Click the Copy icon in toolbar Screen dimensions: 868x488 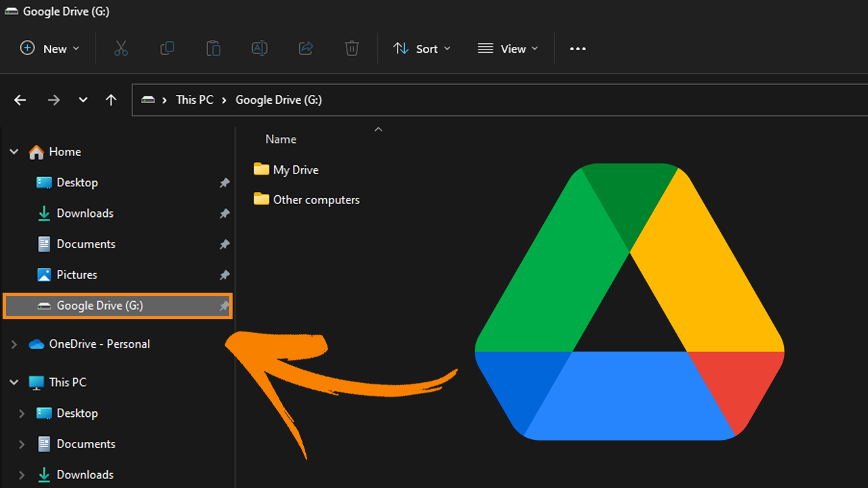coord(167,48)
